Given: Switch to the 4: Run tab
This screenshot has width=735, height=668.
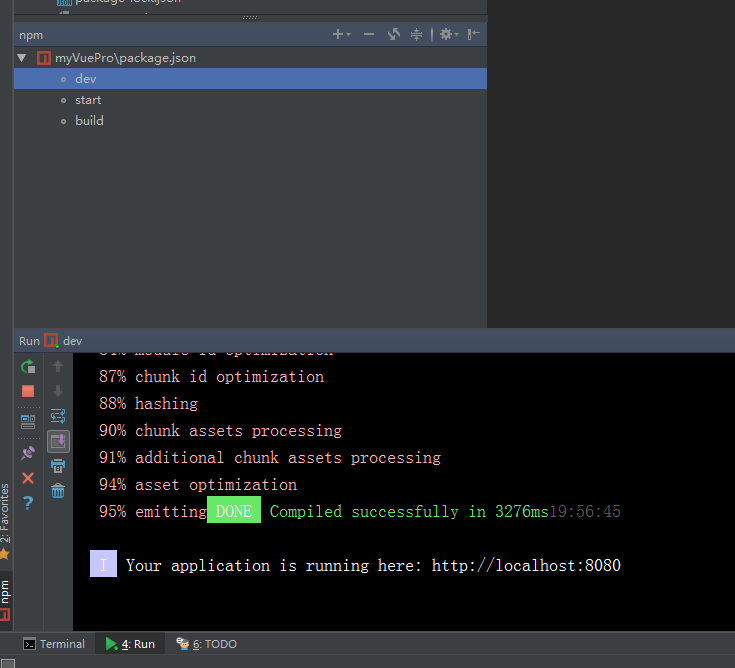Looking at the screenshot, I should click(x=130, y=644).
